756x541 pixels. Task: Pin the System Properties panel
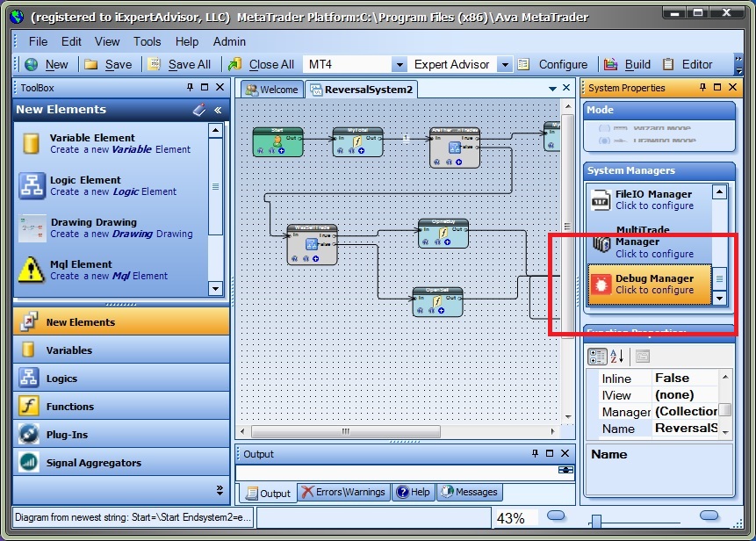pyautogui.click(x=703, y=87)
